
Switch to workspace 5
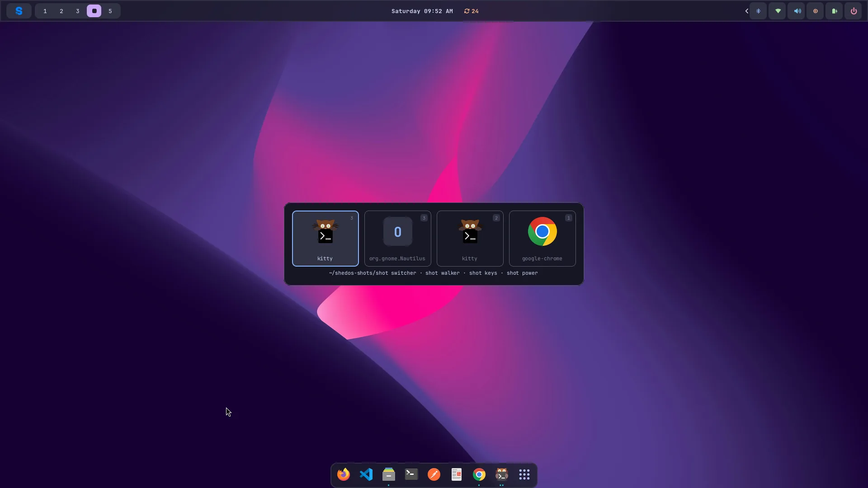[110, 11]
